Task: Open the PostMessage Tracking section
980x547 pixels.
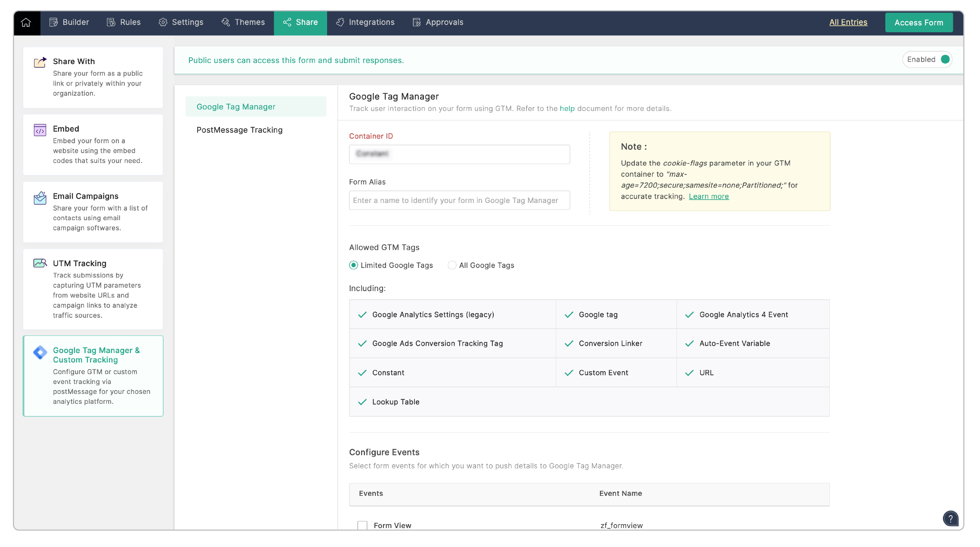Action: pos(239,130)
